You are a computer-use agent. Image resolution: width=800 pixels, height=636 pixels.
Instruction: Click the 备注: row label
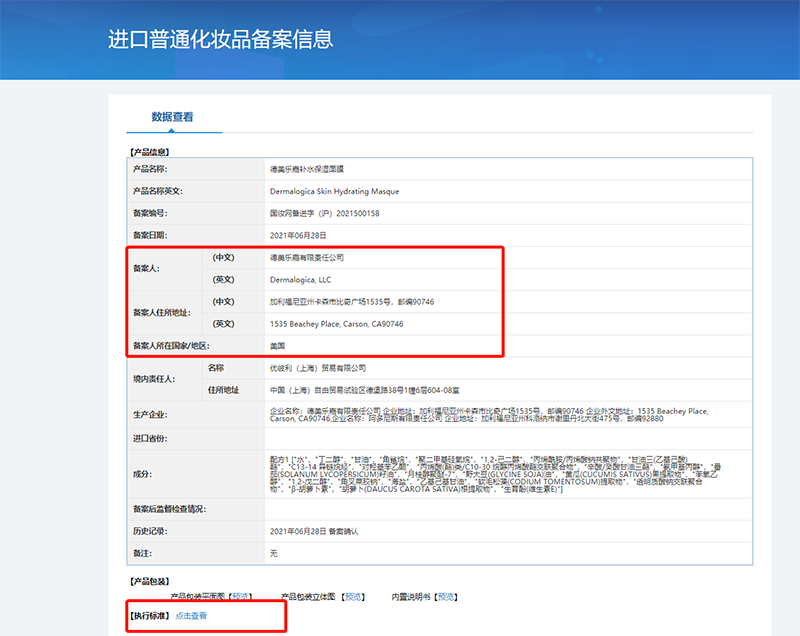[x=142, y=553]
